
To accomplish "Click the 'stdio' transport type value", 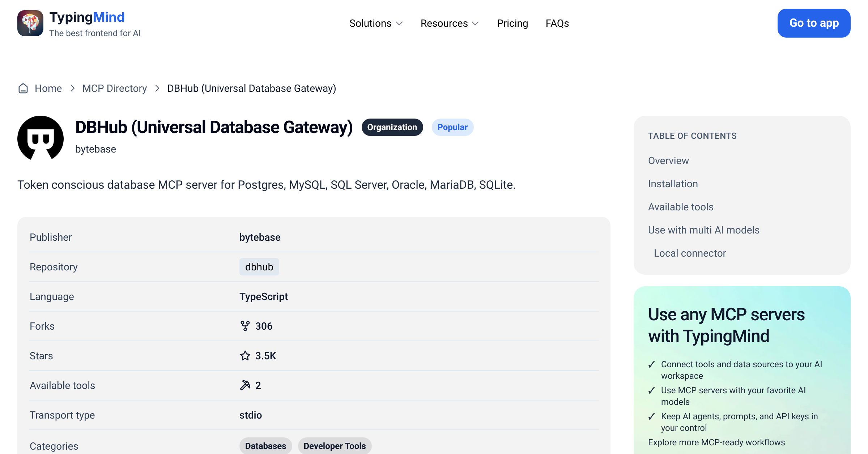I will click(250, 415).
